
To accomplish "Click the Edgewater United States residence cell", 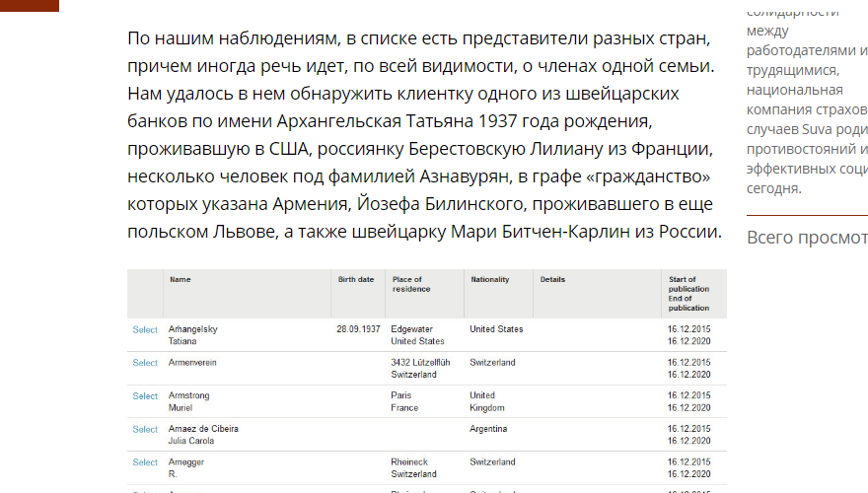I will pos(417,335).
